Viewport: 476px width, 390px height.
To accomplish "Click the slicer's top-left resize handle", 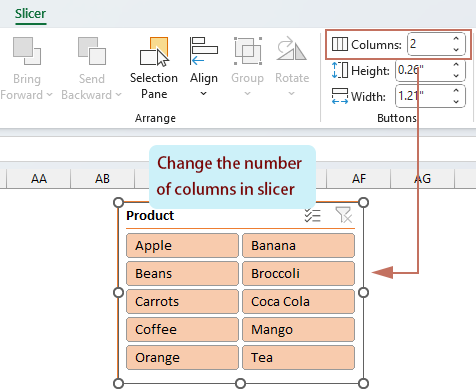I will [x=118, y=202].
